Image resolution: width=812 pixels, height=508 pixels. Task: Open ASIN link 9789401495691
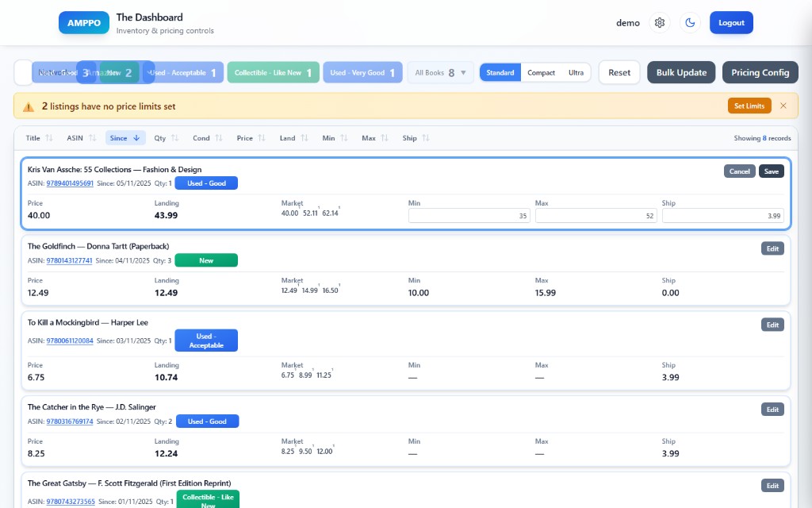tap(70, 183)
